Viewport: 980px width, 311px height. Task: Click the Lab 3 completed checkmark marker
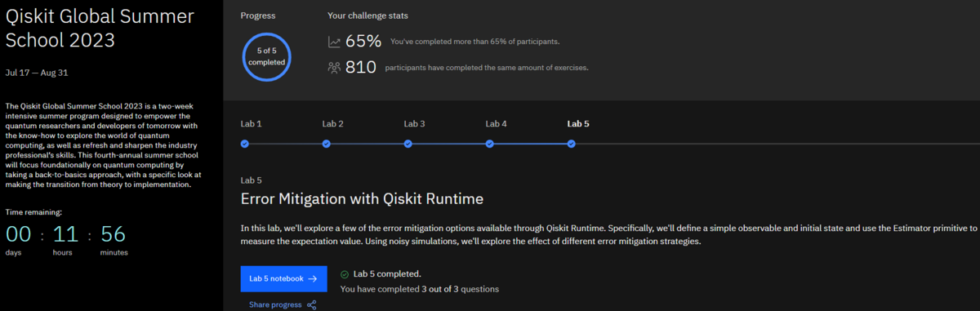408,144
